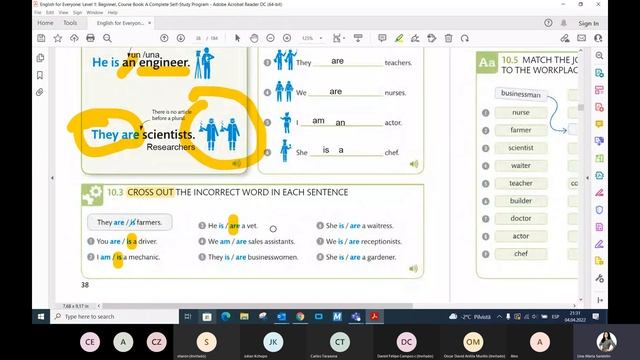640x360 pixels.
Task: Click the scientist word box
Action: click(x=521, y=148)
